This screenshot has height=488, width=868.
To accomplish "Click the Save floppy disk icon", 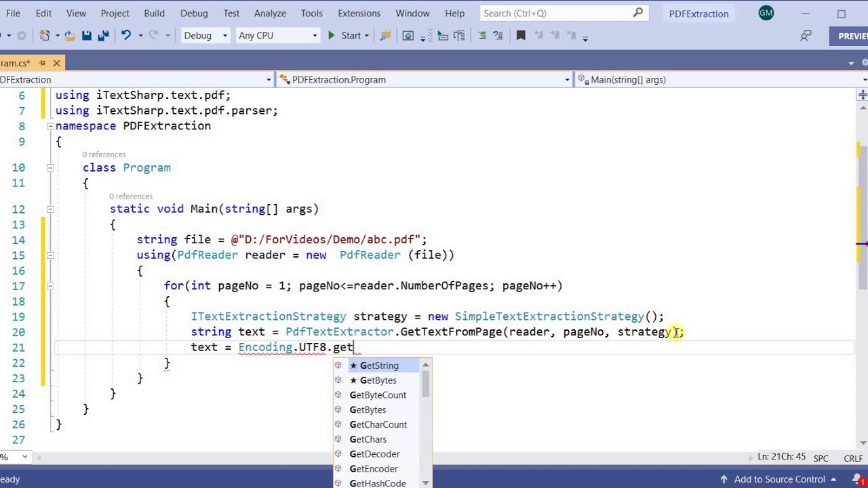I will coord(87,35).
